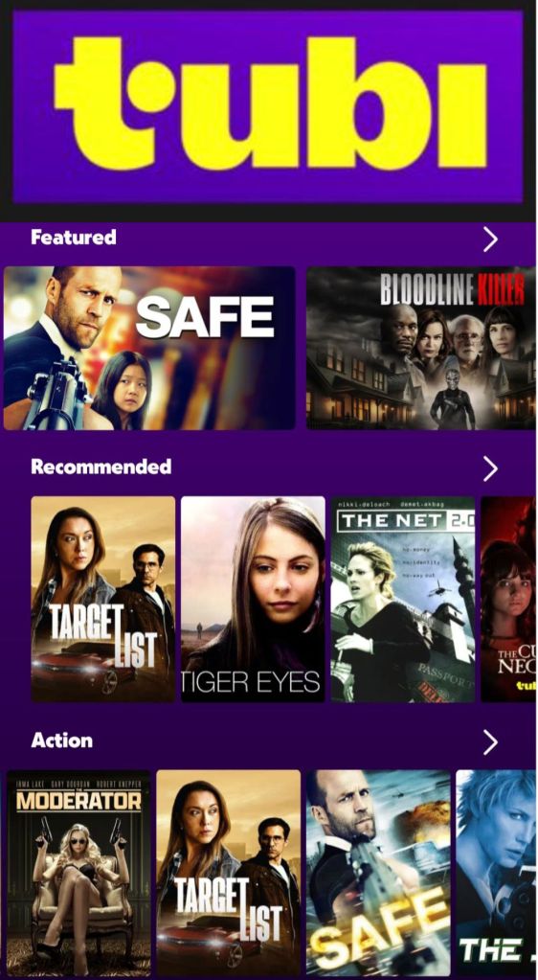The image size is (538, 980).
Task: Select the blue-toned poster in Action row
Action: point(496,873)
